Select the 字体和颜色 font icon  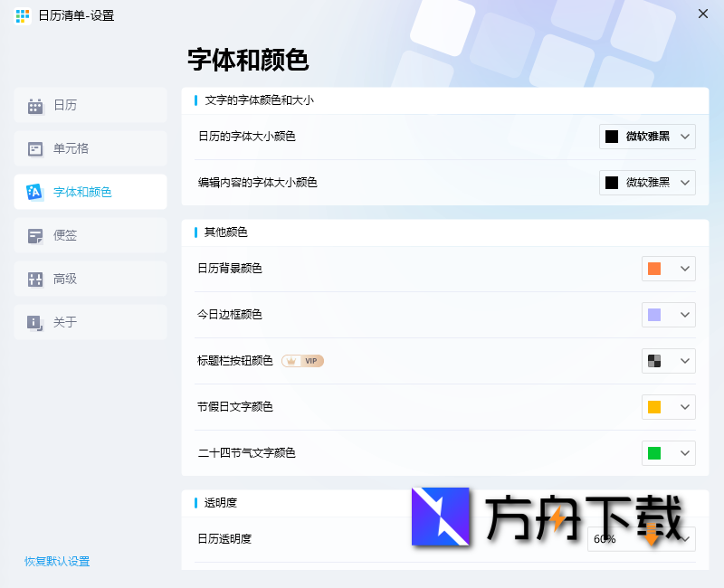point(35,192)
